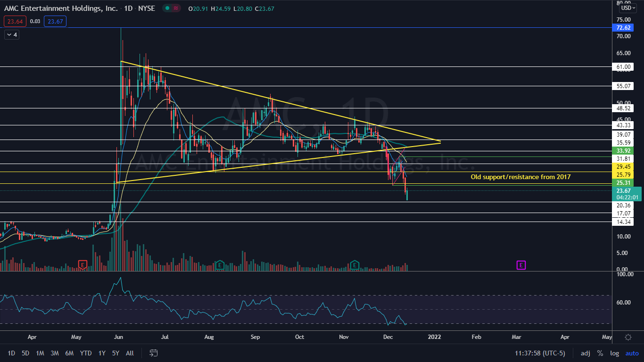Click the 55.07 price axis label
This screenshot has width=644, height=362.
[624, 86]
